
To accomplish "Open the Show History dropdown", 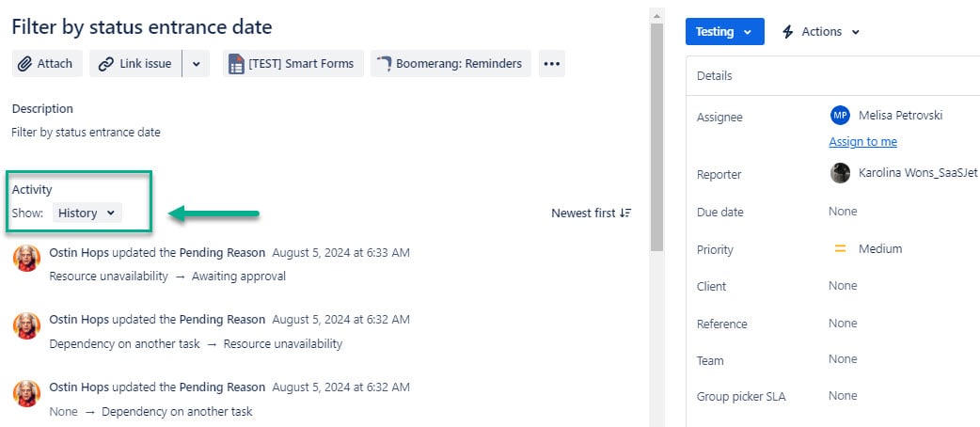I will [87, 213].
